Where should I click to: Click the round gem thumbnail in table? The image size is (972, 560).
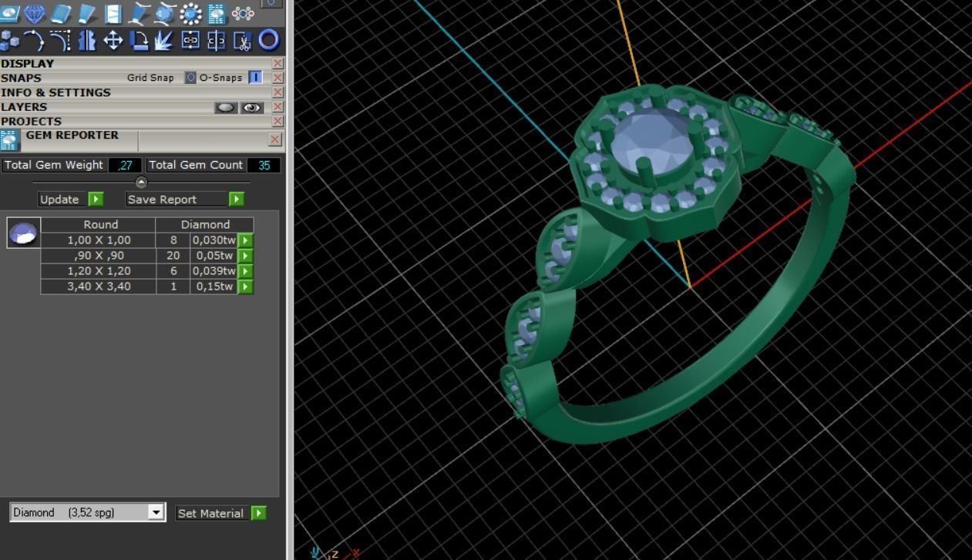click(24, 233)
